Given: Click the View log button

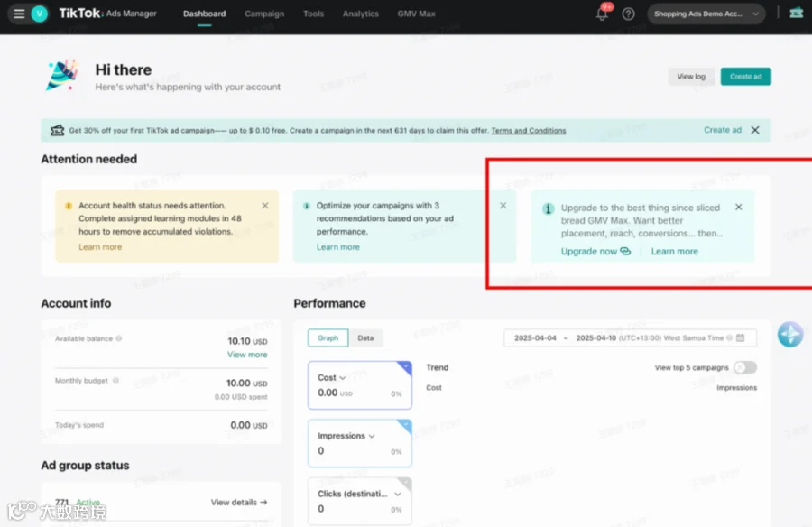Looking at the screenshot, I should pos(691,77).
